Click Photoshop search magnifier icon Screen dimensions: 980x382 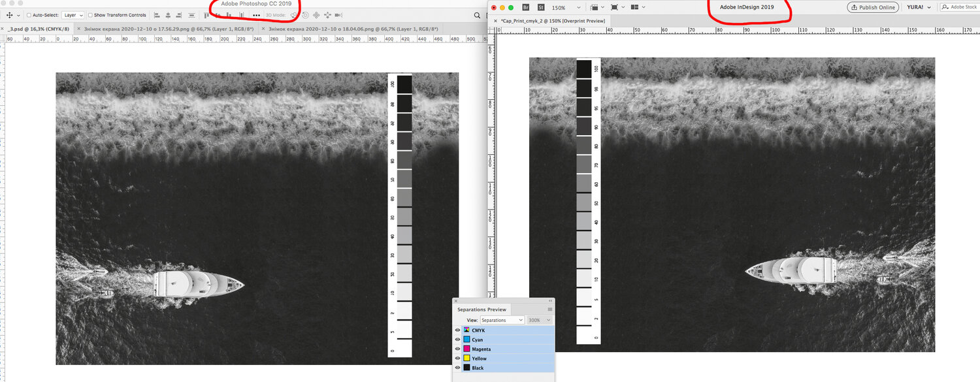pyautogui.click(x=478, y=15)
